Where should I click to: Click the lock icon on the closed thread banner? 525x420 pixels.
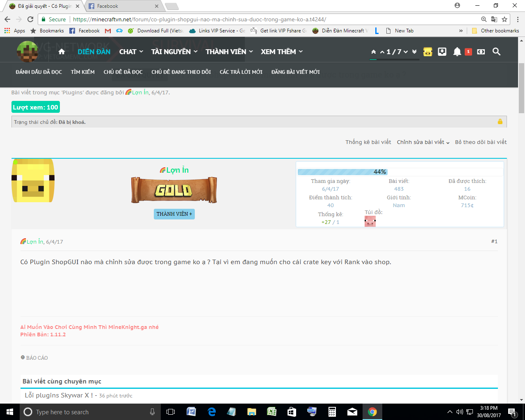(x=500, y=121)
